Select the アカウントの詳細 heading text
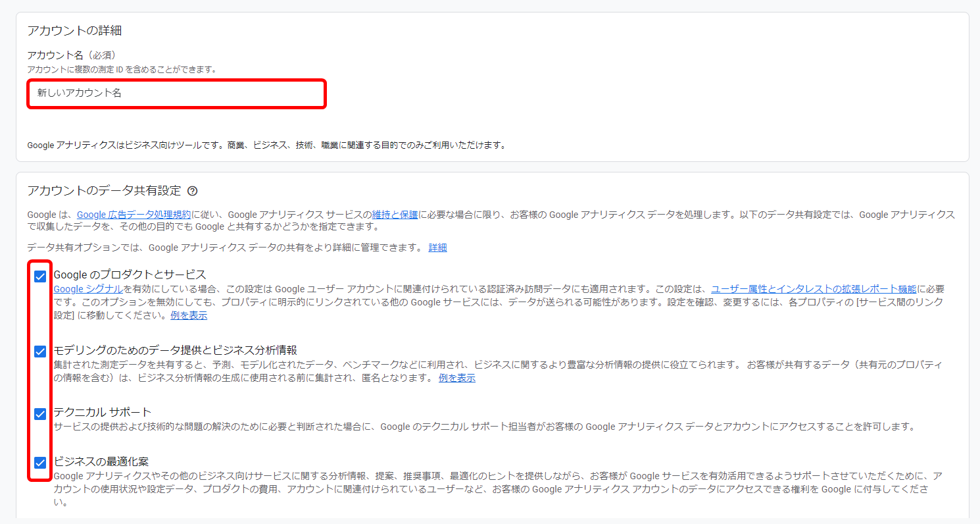 tap(74, 30)
